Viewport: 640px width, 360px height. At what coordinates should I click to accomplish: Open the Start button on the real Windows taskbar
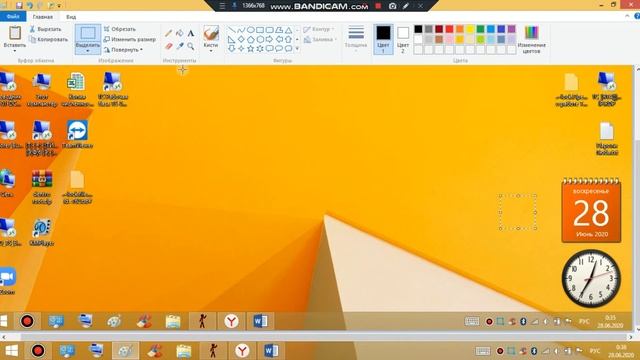point(11,351)
